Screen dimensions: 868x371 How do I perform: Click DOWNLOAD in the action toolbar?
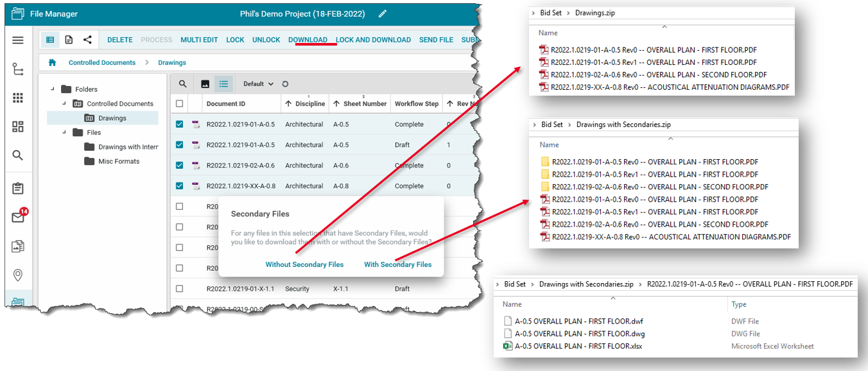pyautogui.click(x=308, y=40)
